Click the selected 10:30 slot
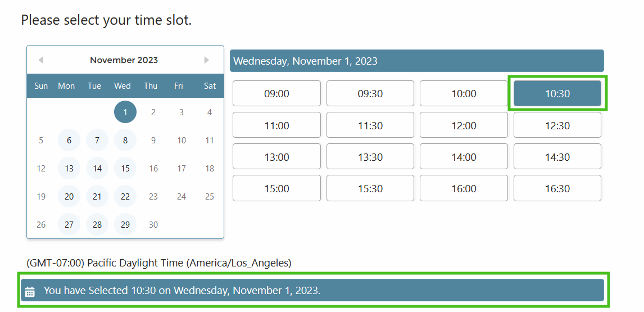Image resolution: width=644 pixels, height=312 pixels. point(557,93)
